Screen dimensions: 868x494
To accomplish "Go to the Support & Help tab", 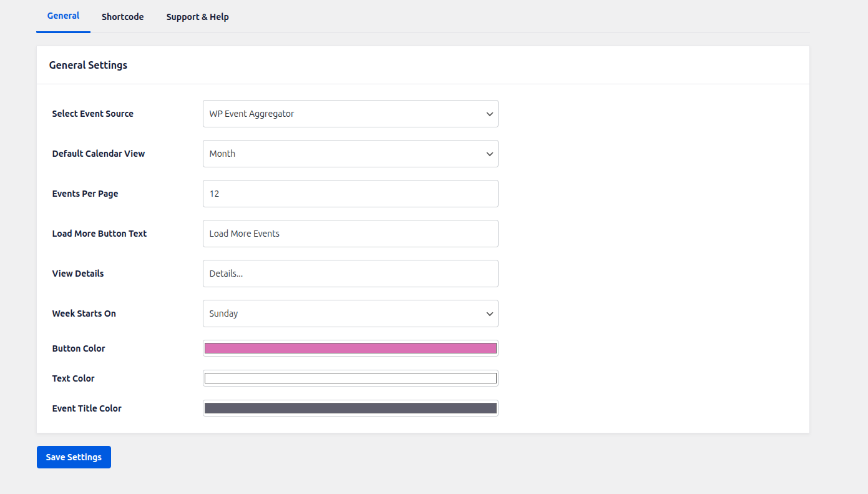I will pos(197,17).
